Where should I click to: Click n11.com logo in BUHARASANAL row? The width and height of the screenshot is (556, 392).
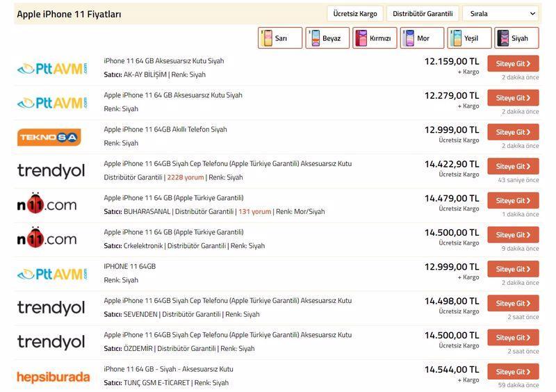[47, 204]
